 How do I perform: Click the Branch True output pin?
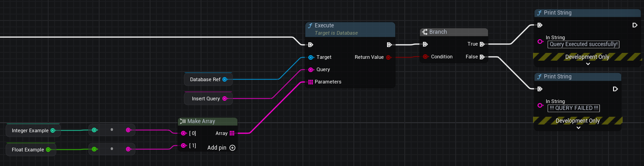(x=482, y=44)
